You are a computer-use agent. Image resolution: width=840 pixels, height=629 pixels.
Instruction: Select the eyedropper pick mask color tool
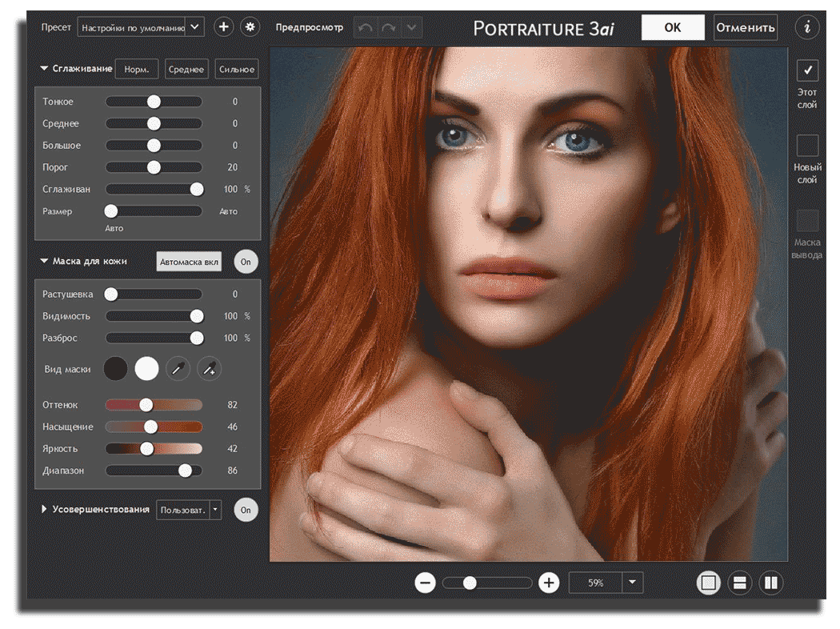tap(178, 369)
